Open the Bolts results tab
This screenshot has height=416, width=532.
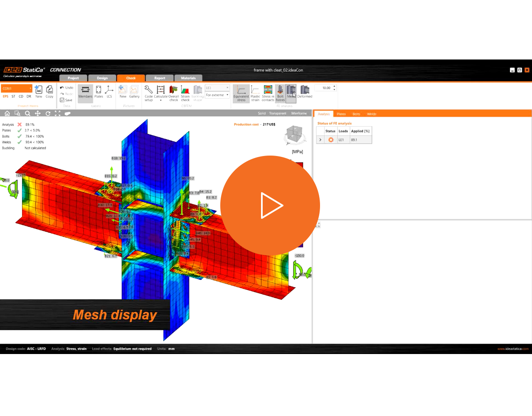(x=356, y=114)
